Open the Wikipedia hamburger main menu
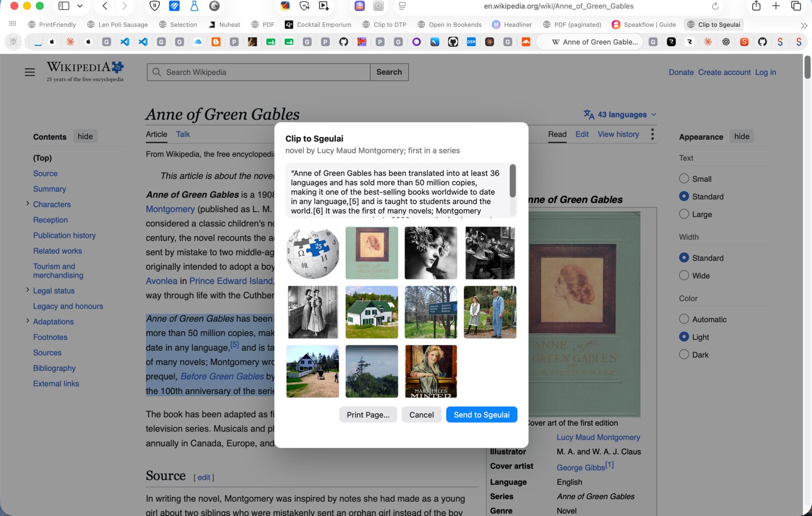 tap(30, 72)
